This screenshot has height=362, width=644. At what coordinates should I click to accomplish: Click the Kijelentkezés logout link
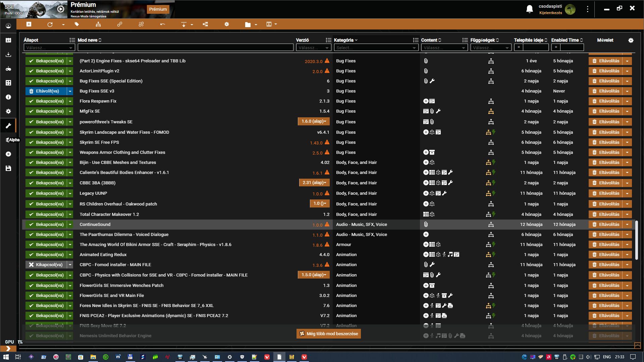click(551, 13)
